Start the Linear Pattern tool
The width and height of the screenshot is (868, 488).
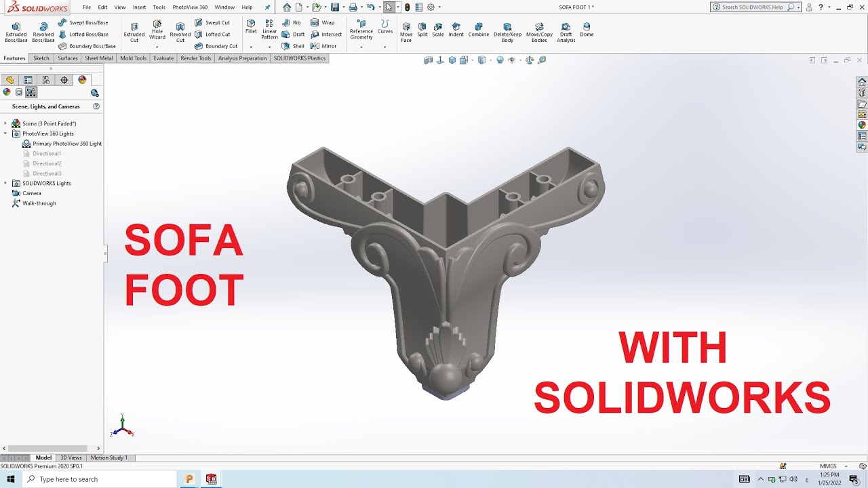(x=270, y=29)
